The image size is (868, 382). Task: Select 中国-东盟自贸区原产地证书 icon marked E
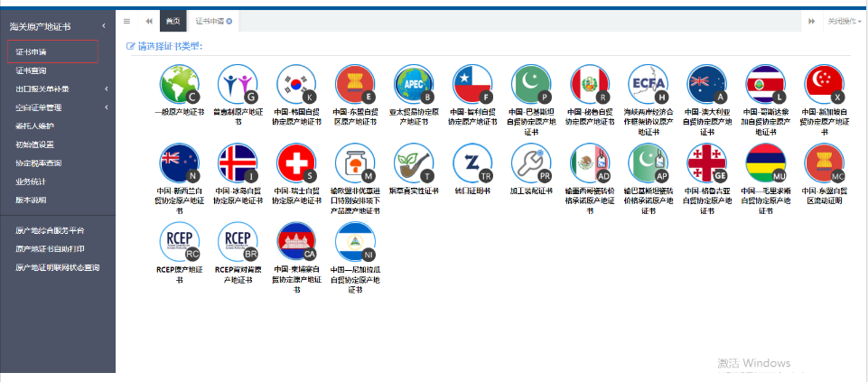(355, 84)
